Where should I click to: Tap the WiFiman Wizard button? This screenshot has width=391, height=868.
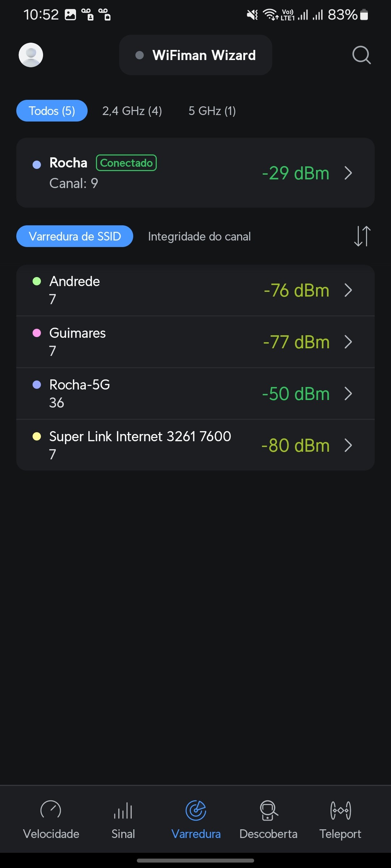tap(195, 55)
